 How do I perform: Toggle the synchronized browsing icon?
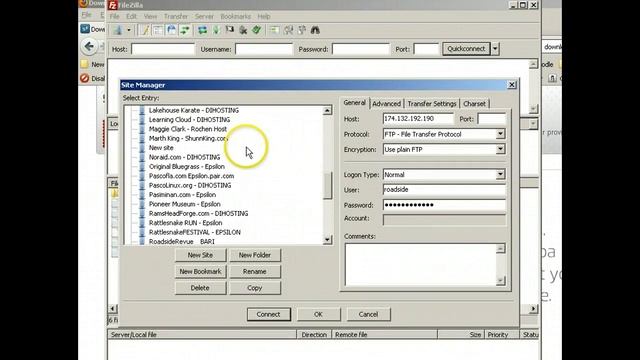(302, 30)
